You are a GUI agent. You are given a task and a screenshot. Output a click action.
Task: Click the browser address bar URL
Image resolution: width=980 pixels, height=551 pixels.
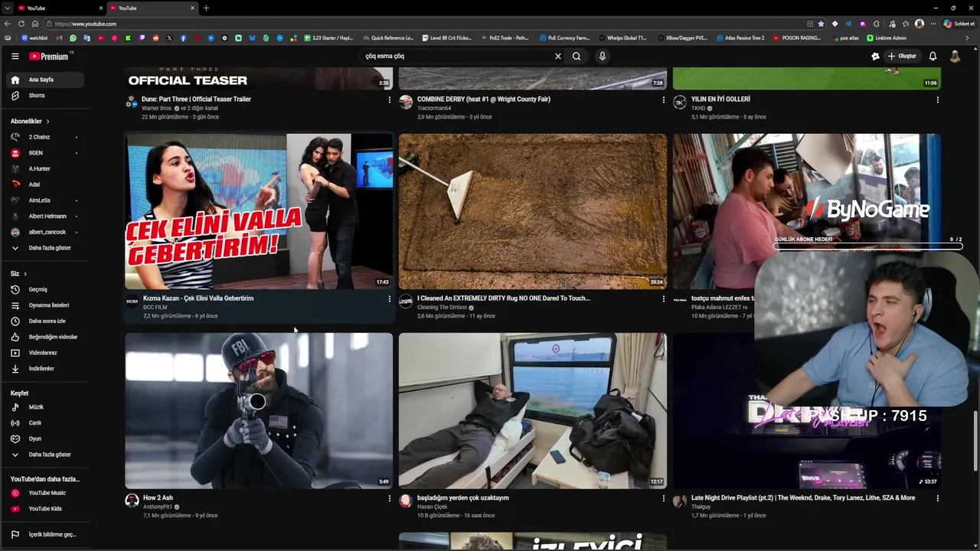[x=86, y=24]
